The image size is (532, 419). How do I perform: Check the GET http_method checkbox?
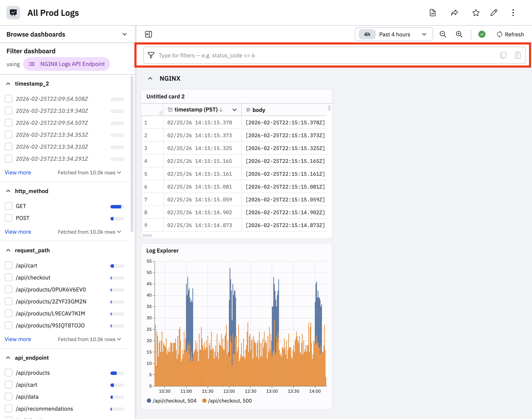coord(9,206)
